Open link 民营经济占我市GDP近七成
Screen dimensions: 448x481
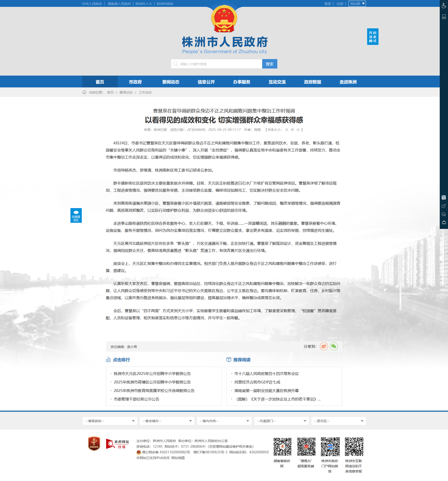[x=257, y=382]
